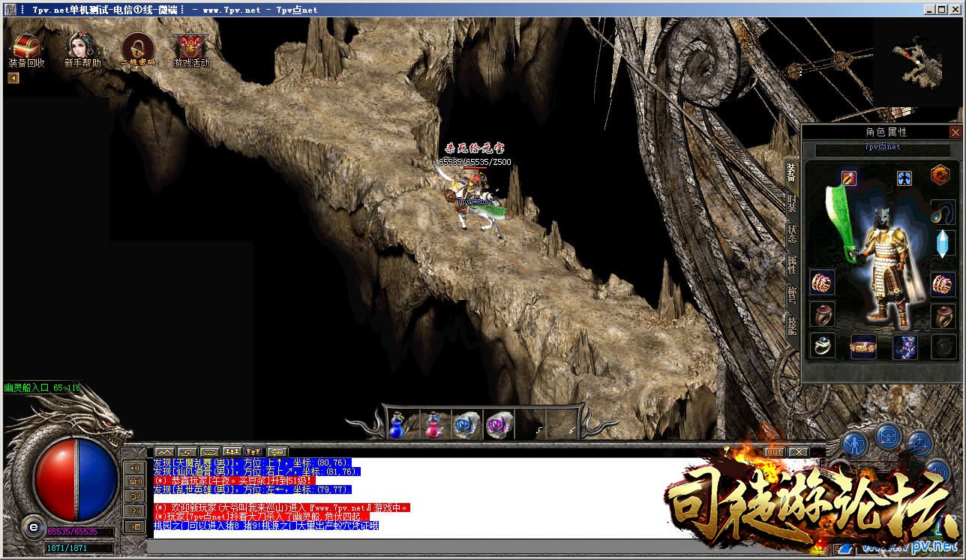Open character shield round blue button
The height and width of the screenshot is (560, 966).
[854, 444]
